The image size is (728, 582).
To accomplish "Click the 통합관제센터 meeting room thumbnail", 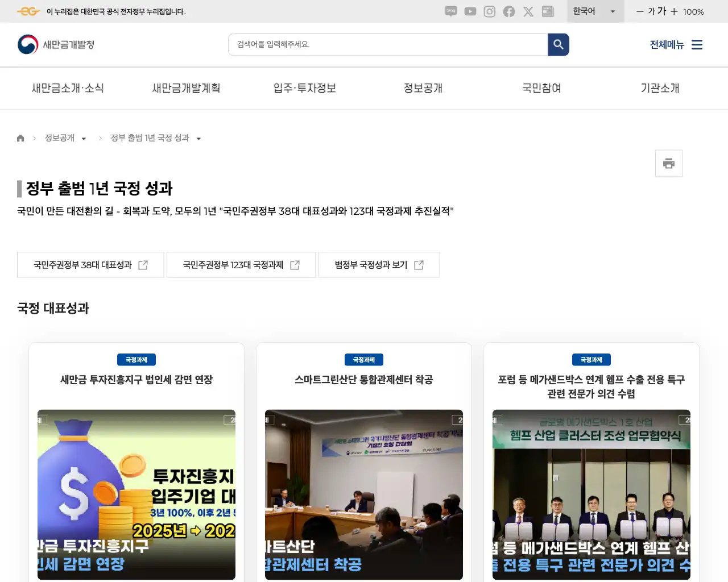I will tap(364, 494).
